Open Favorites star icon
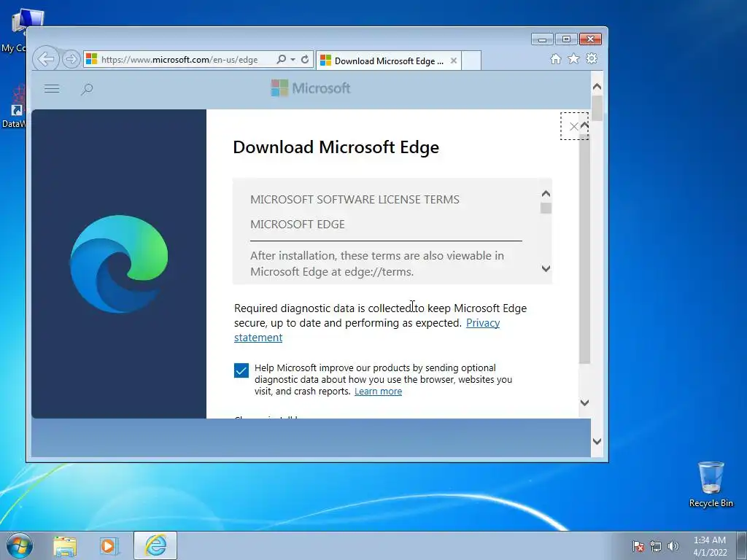This screenshot has height=560, width=747. (573, 58)
